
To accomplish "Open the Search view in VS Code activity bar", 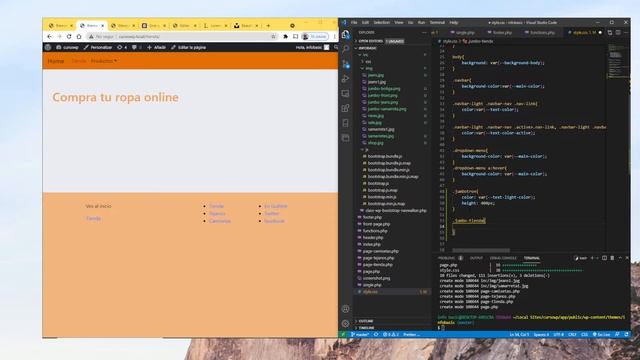I will pos(346,49).
